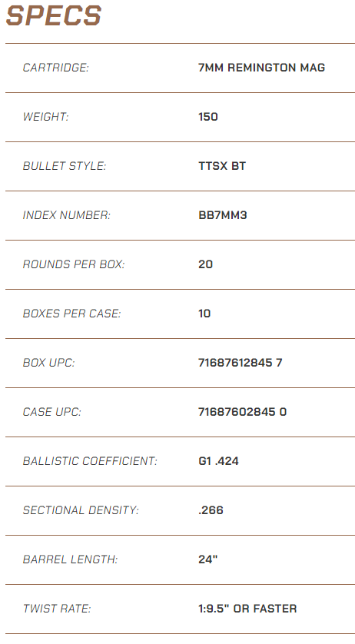Click the index number BB7MM3
355x644 pixels.
[x=222, y=215]
